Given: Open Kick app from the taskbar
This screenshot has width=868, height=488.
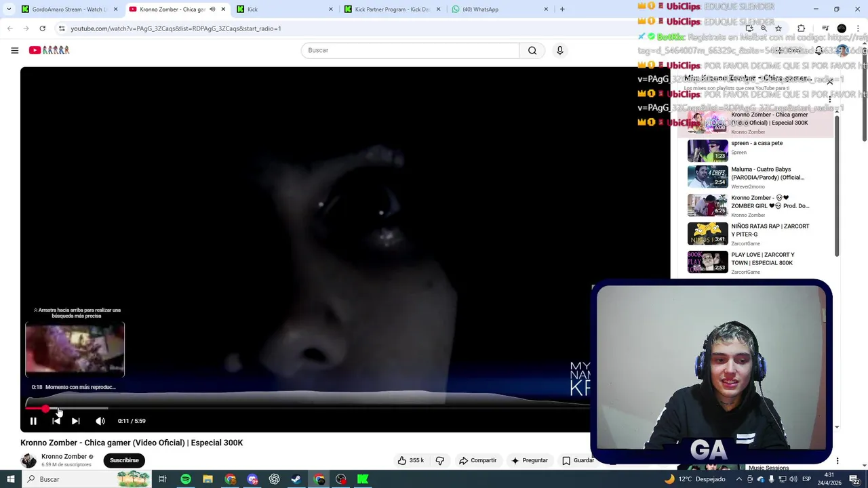Looking at the screenshot, I should [363, 479].
